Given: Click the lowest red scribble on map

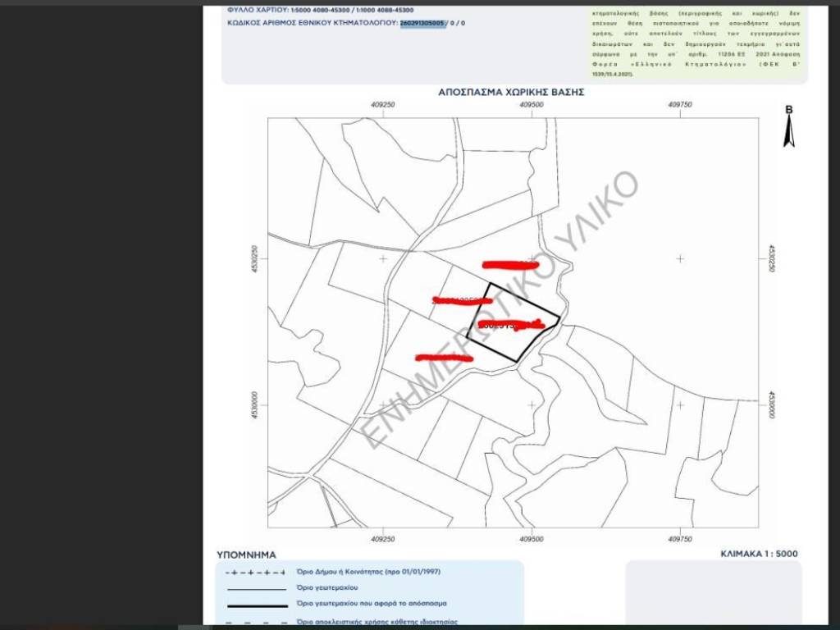Looking at the screenshot, I should pyautogui.click(x=444, y=358).
